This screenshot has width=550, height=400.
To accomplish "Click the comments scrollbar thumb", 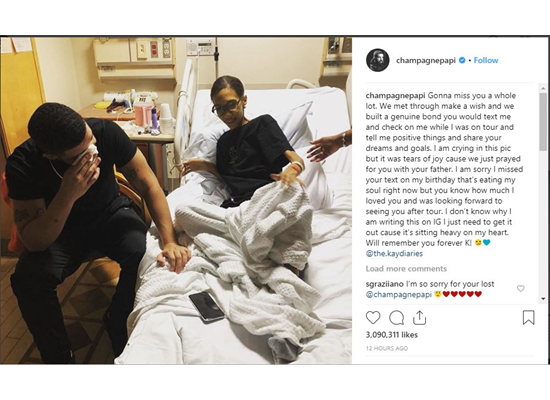I will click(543, 122).
